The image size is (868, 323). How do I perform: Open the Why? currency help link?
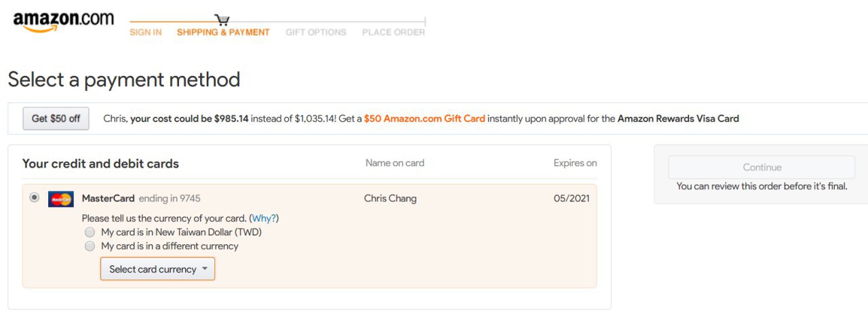pos(264,218)
